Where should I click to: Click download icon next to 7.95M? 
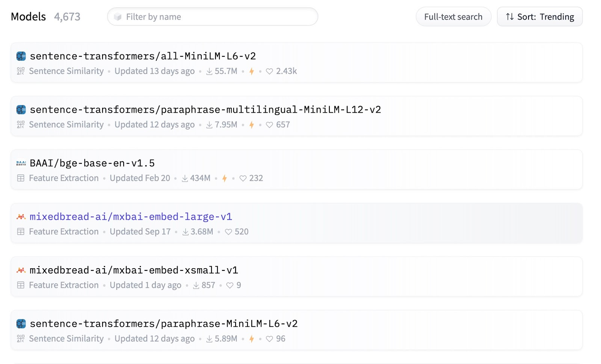[209, 125]
